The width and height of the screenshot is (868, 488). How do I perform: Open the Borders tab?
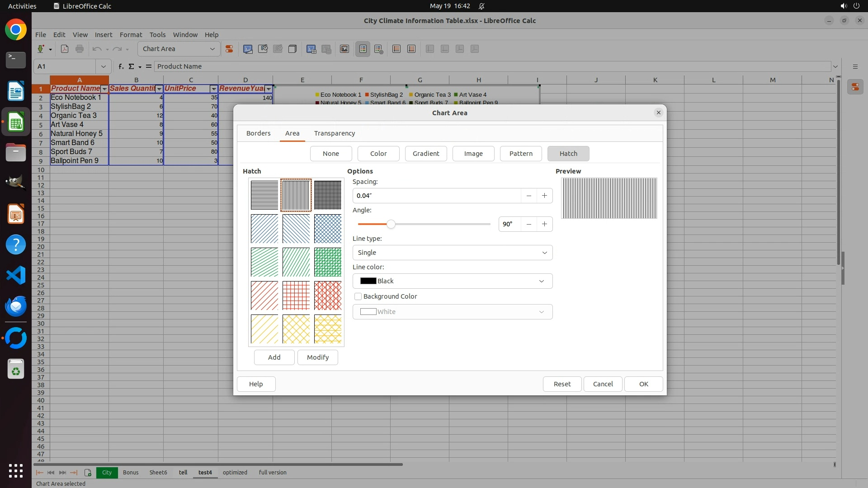point(258,133)
